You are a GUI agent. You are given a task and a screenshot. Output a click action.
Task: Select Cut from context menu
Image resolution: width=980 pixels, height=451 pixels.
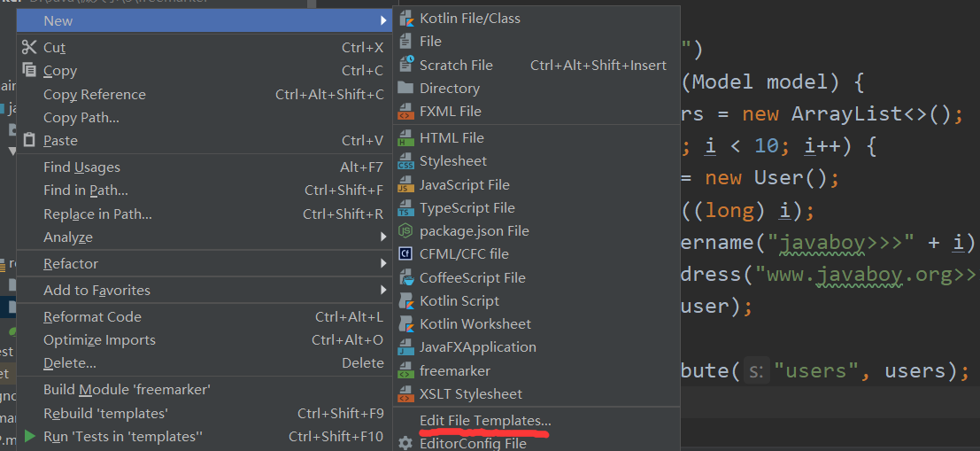204,48
